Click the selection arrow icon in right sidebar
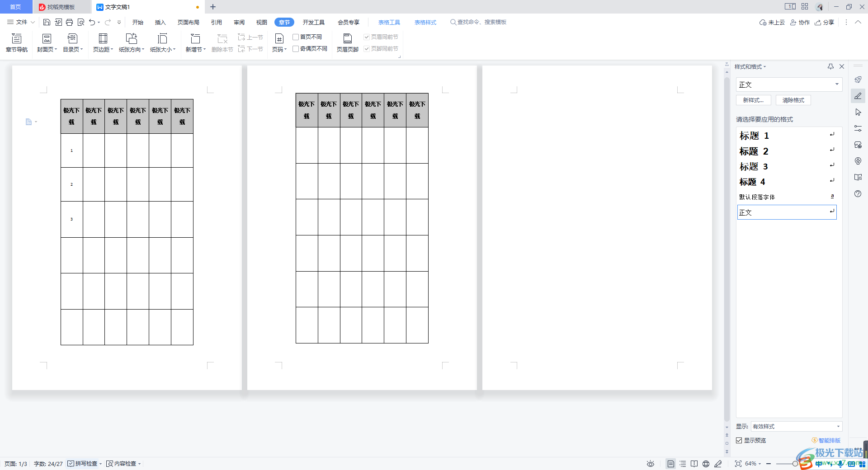Screen dimensions: 868x470 tap(858, 112)
